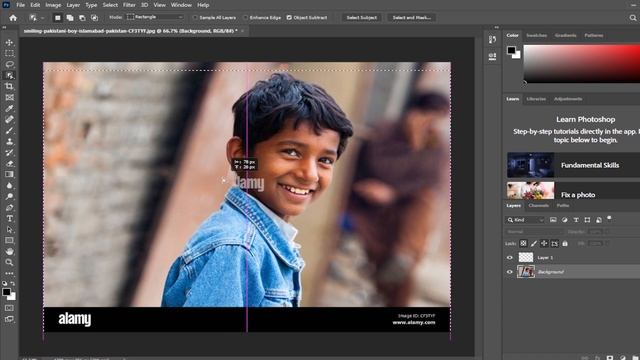
Task: Select the Hand tool
Action: coord(9,252)
